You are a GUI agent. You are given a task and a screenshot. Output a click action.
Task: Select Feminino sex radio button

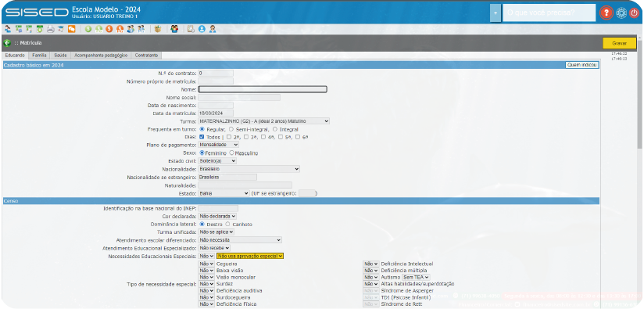click(x=202, y=153)
